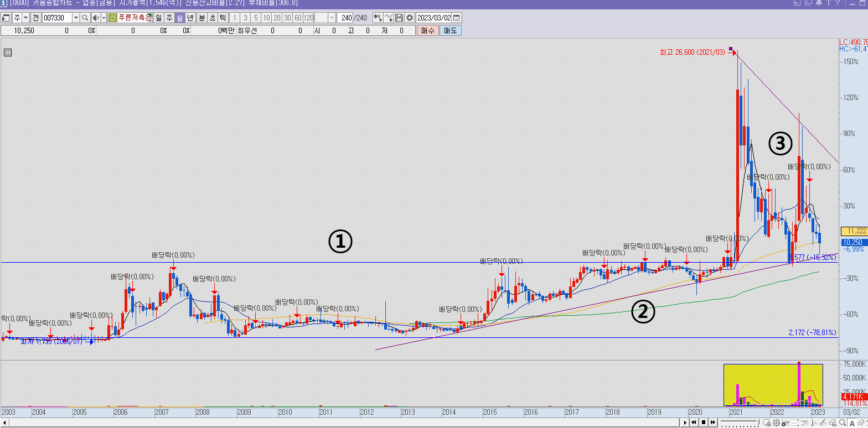Click the panel layout icon at toolbar start
Screen dimensions: 868x428
[6, 18]
